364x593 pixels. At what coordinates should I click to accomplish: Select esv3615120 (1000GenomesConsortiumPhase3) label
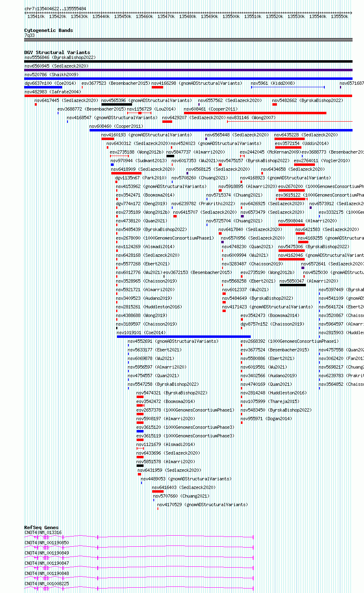185,427
